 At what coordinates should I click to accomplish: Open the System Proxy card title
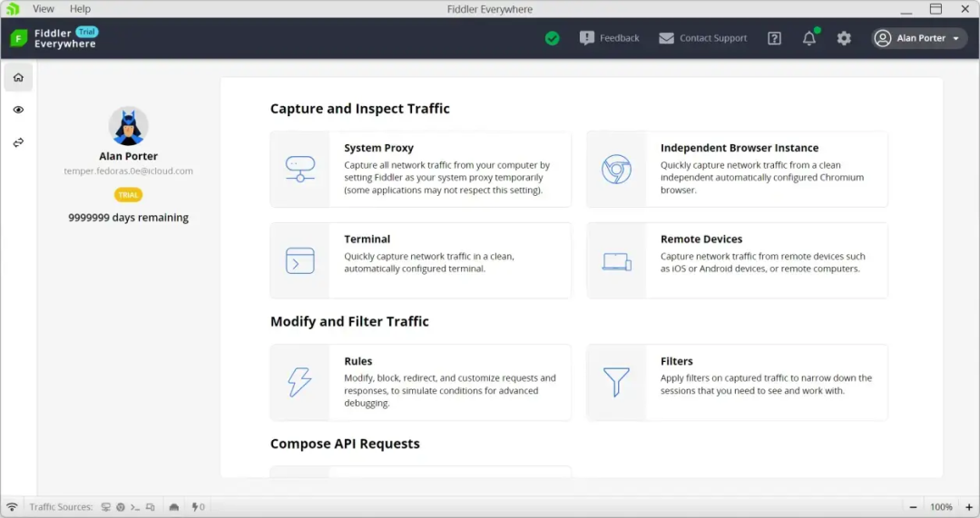378,148
